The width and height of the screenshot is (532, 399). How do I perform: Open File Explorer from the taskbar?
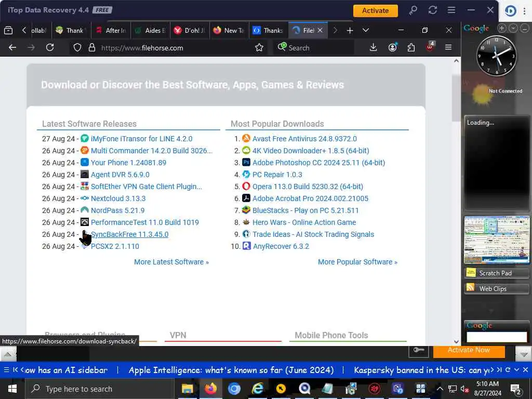click(x=187, y=389)
